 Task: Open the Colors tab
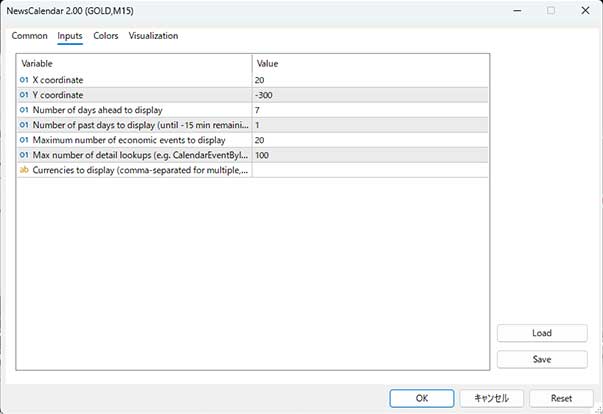106,36
